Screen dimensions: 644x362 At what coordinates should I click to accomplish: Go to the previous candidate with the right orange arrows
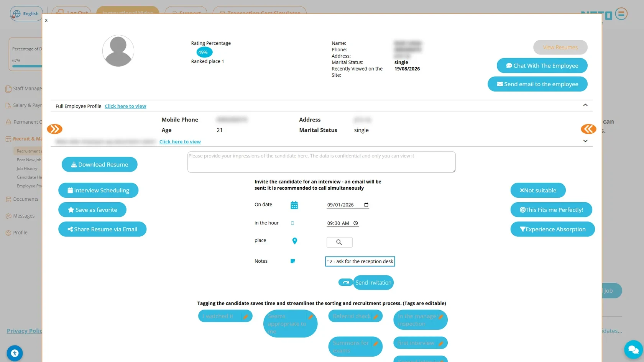point(588,129)
